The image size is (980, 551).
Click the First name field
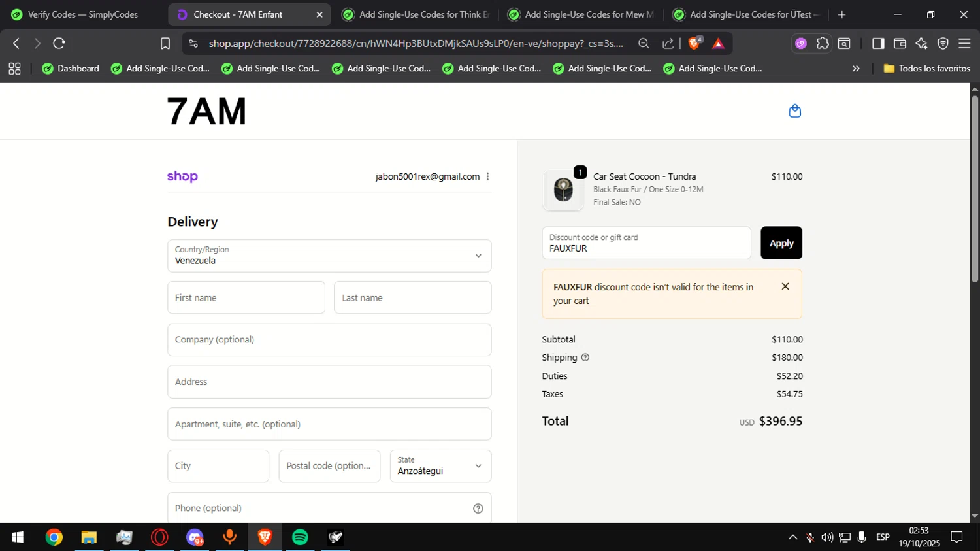pos(246,297)
